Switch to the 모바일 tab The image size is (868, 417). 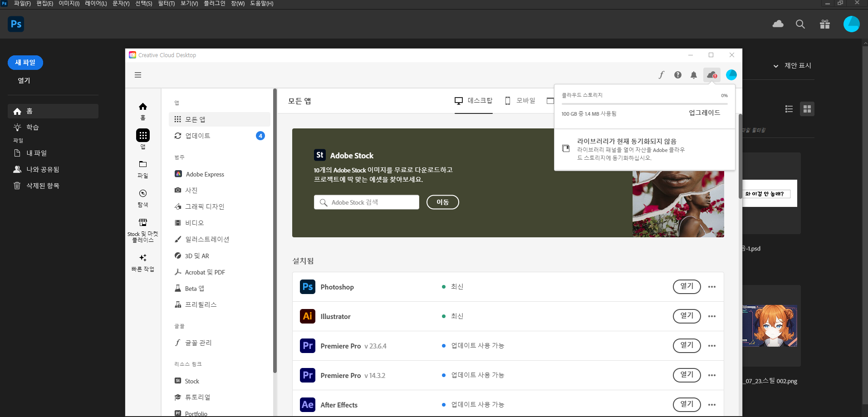pos(520,100)
